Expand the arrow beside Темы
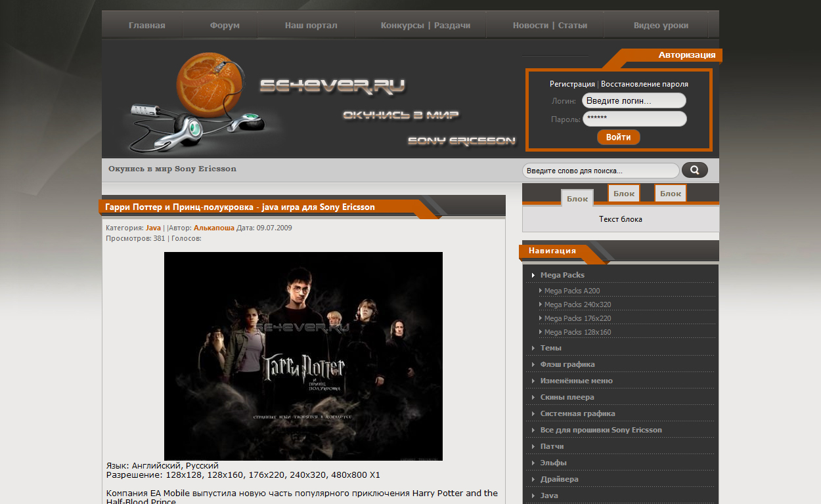821x504 pixels. pos(533,348)
